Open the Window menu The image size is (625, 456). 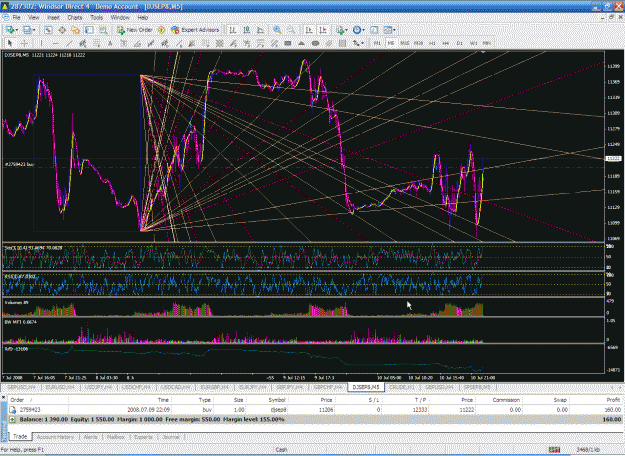(x=120, y=18)
